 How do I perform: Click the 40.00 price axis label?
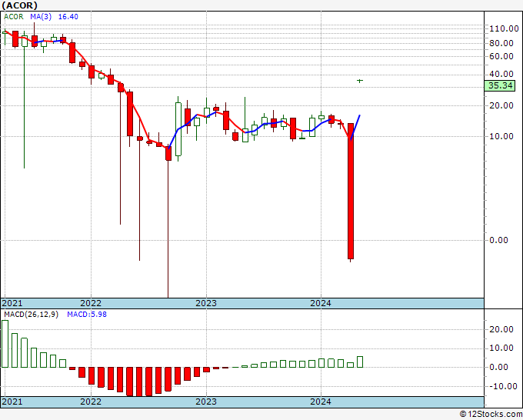pos(501,74)
